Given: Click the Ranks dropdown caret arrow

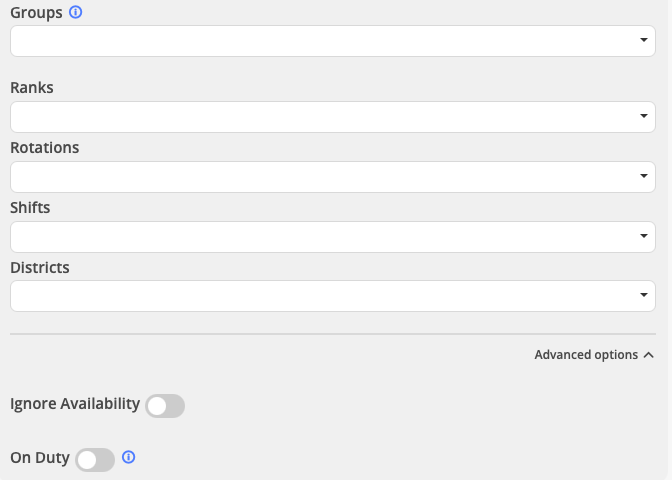Looking at the screenshot, I should pos(644,117).
